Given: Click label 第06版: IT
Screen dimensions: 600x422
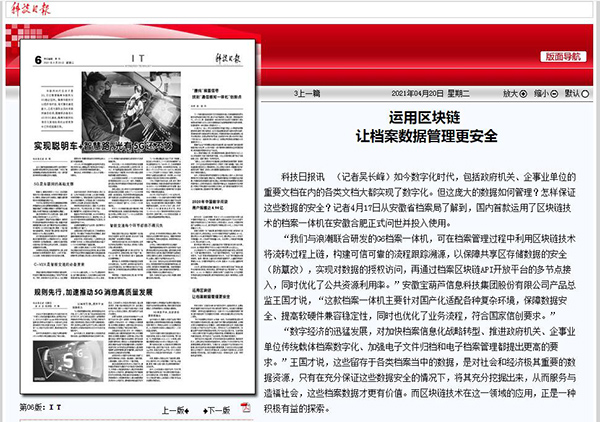Looking at the screenshot, I should [40, 407].
